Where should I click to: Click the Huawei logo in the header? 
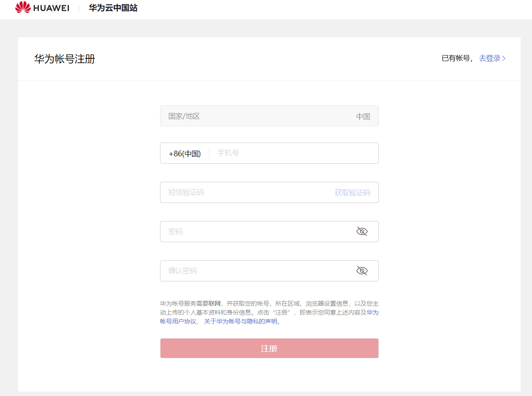tap(42, 8)
